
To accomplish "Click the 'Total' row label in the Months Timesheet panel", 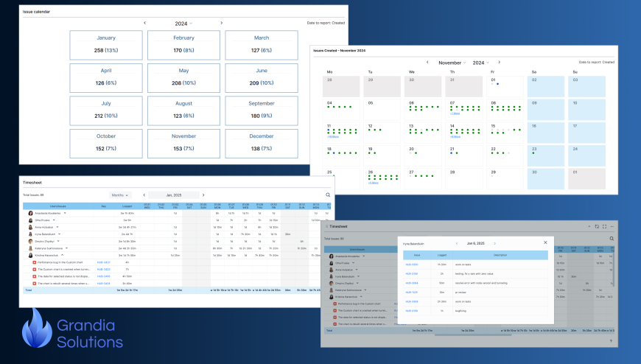I will click(29, 290).
